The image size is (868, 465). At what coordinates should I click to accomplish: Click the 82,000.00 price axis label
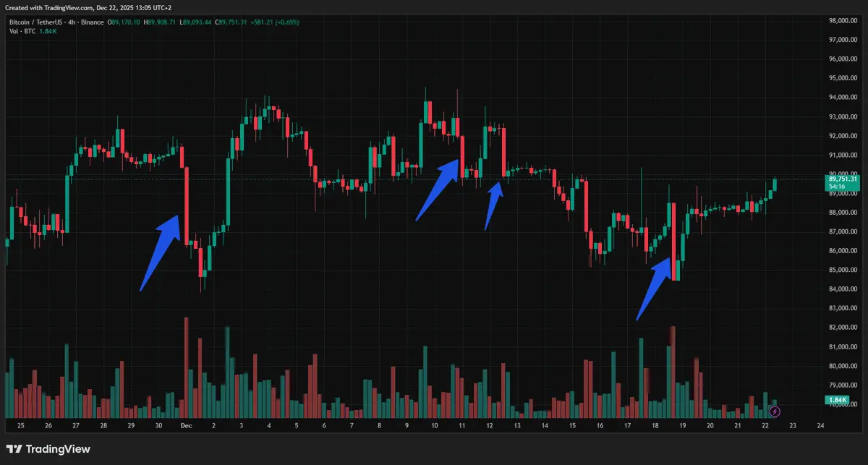click(x=843, y=328)
